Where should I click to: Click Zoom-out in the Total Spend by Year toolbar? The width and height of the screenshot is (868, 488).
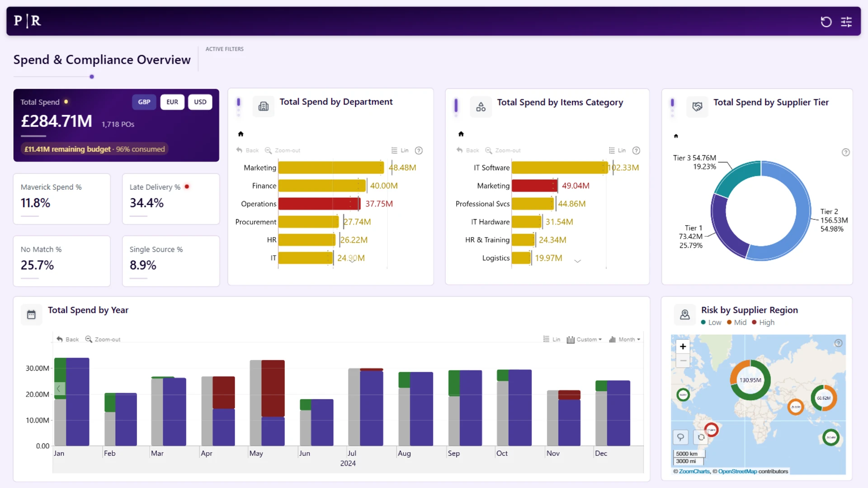click(x=103, y=339)
